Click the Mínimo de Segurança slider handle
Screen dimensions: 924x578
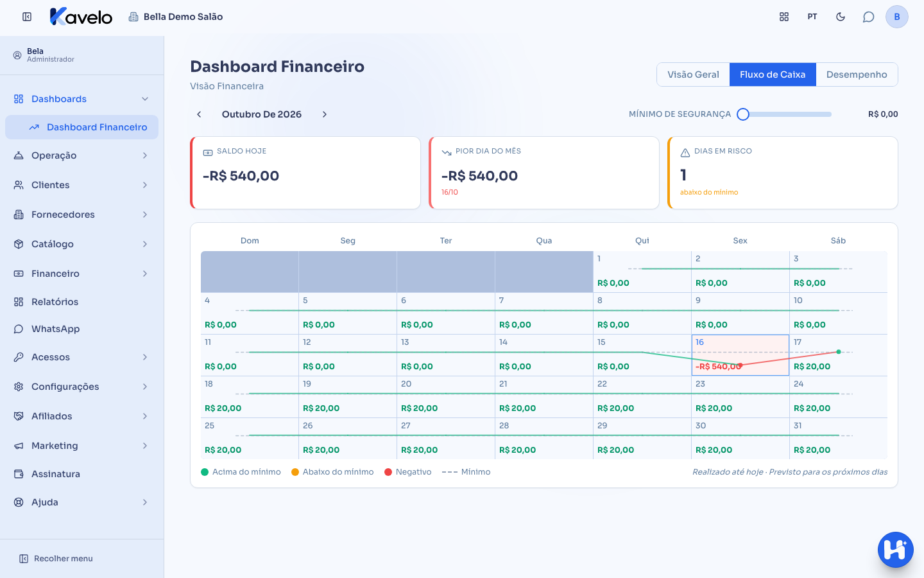[x=743, y=114]
